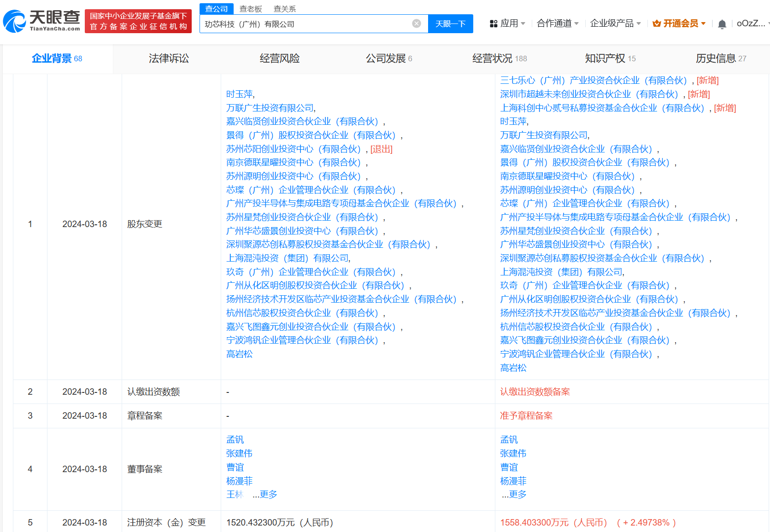The width and height of the screenshot is (770, 532).
Task: Open 高岩松 in the after-change column
Action: point(513,368)
